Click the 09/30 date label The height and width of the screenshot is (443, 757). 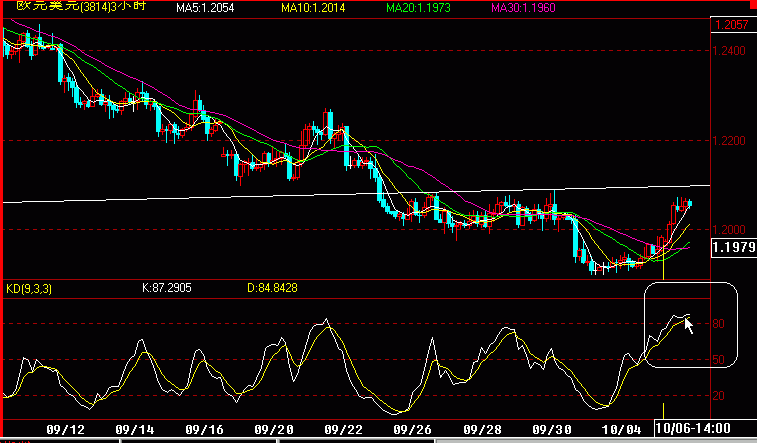(x=552, y=429)
